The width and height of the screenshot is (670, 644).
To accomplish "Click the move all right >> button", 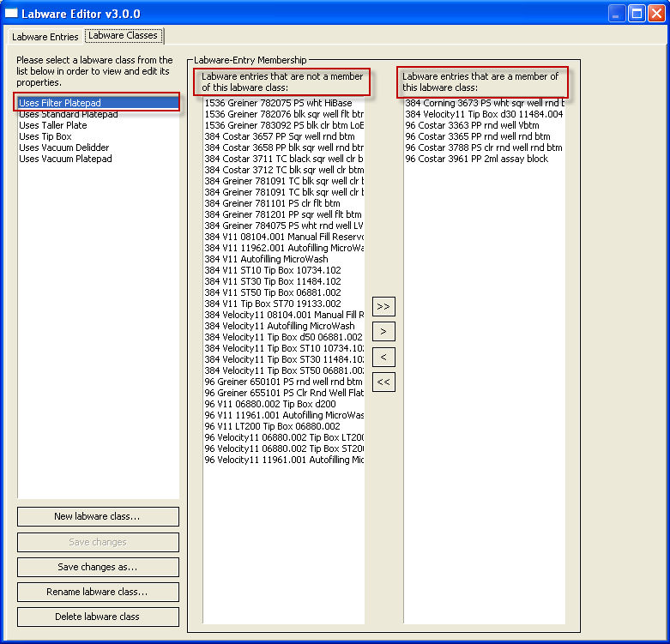I will pos(383,306).
